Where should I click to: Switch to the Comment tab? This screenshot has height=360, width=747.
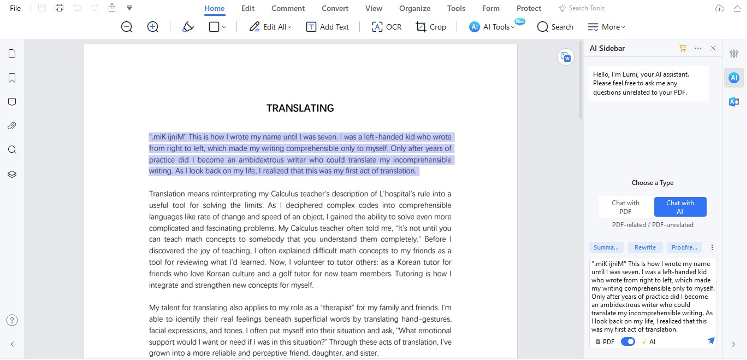288,8
